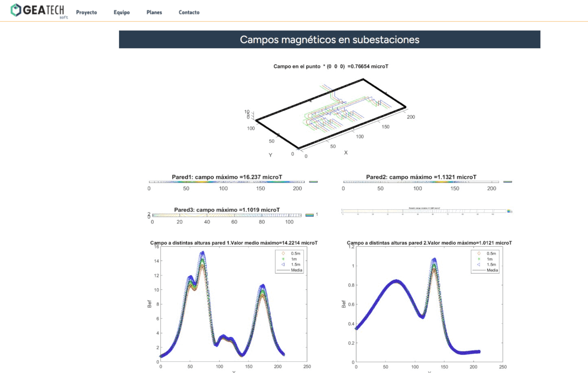588x391 pixels.
Task: Click the colorbar beside Pared3 contour plot
Action: click(x=309, y=215)
